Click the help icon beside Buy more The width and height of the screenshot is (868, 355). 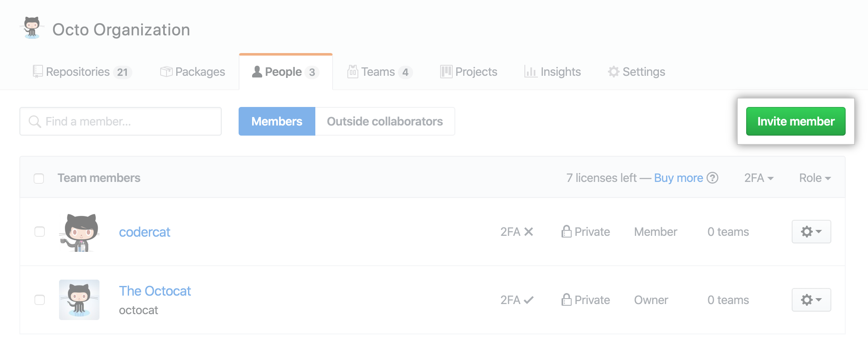click(712, 178)
